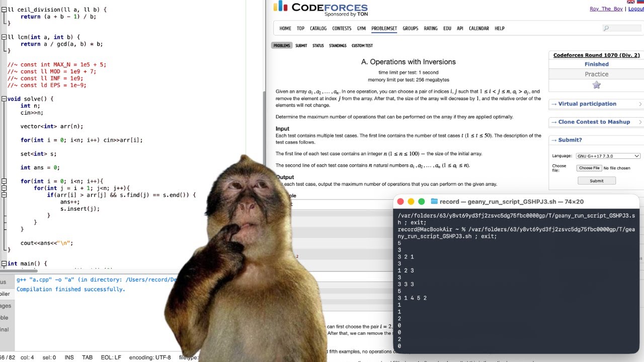Open the HELP menu item
The width and height of the screenshot is (644, 362).
pyautogui.click(x=500, y=29)
